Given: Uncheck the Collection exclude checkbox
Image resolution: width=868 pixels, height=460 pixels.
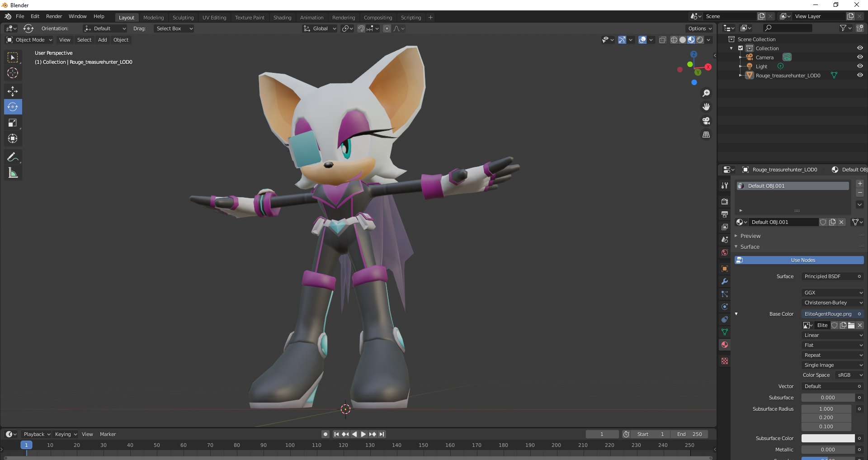Looking at the screenshot, I should tap(741, 48).
